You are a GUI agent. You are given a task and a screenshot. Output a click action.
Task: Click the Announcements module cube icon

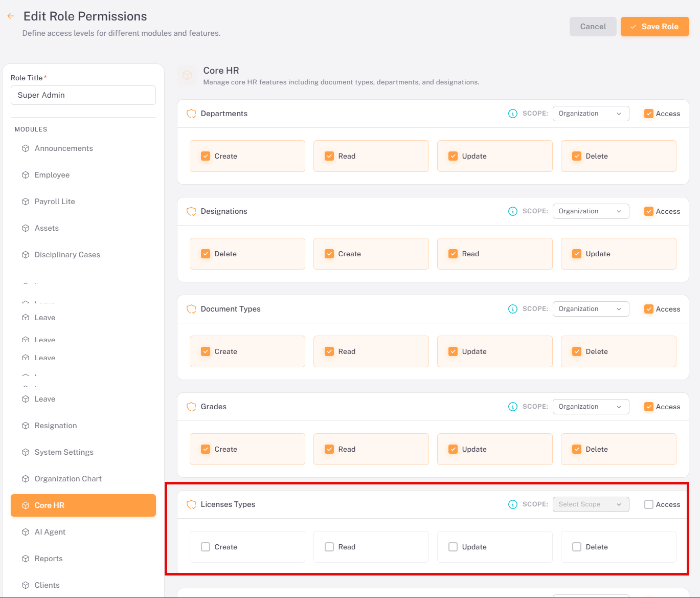pos(26,148)
